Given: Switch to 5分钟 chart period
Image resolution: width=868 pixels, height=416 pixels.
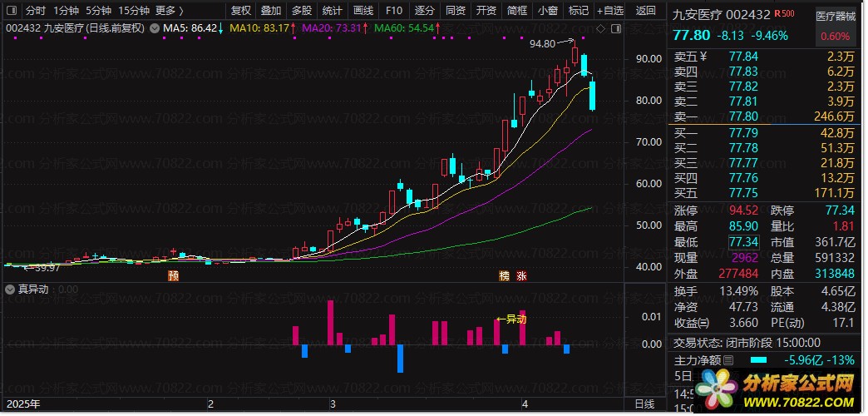Looking at the screenshot, I should (x=99, y=10).
